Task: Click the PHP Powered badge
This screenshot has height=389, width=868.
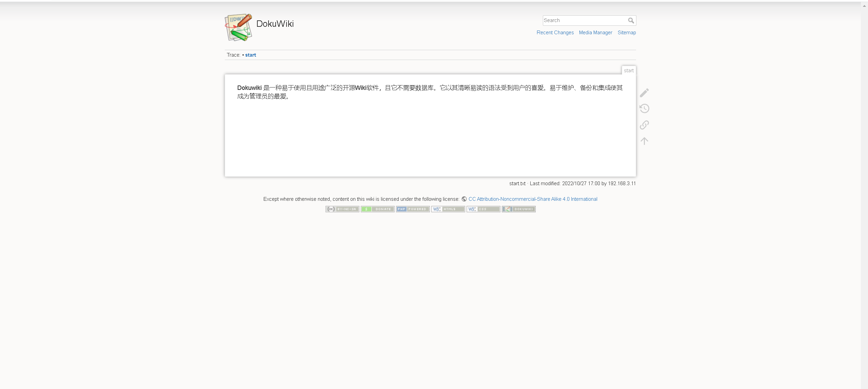Action: click(413, 209)
